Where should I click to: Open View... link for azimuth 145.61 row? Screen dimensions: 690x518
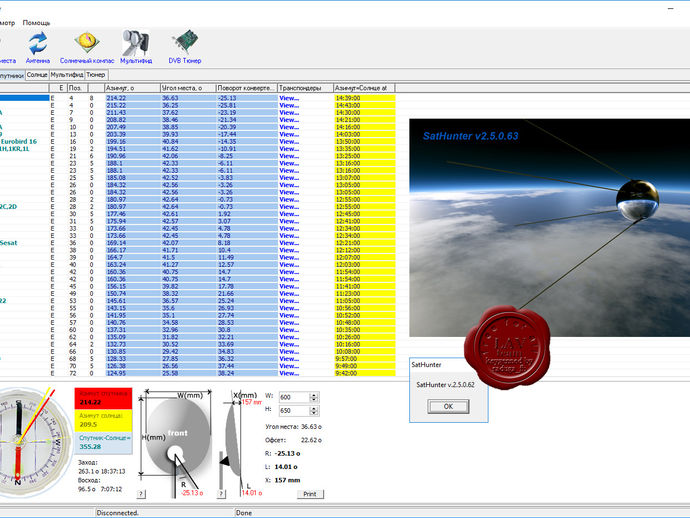pos(289,301)
